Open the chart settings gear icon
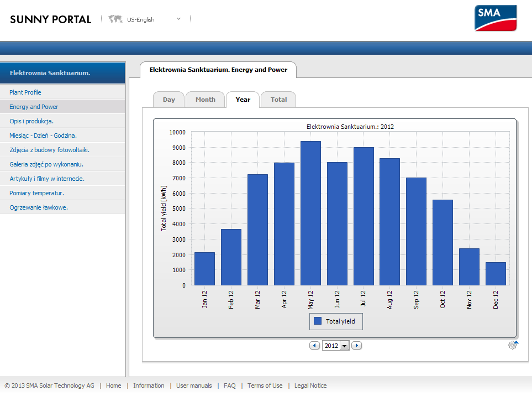The image size is (532, 396). tap(513, 345)
